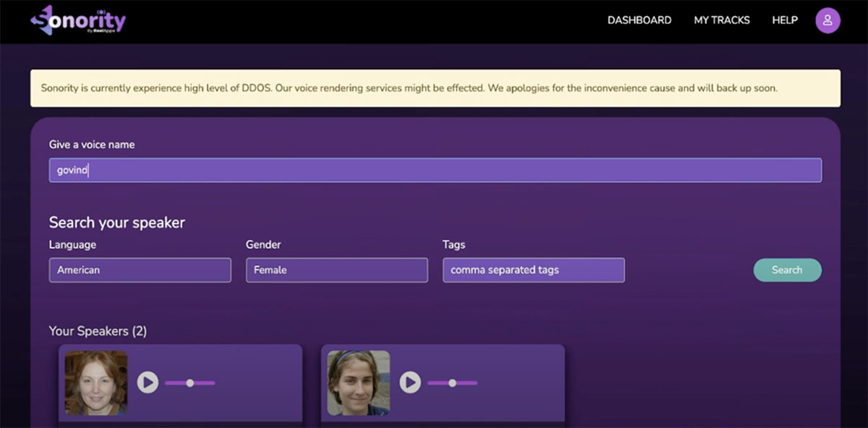This screenshot has width=868, height=428.
Task: Focus the comma separated tags field
Action: [534, 270]
